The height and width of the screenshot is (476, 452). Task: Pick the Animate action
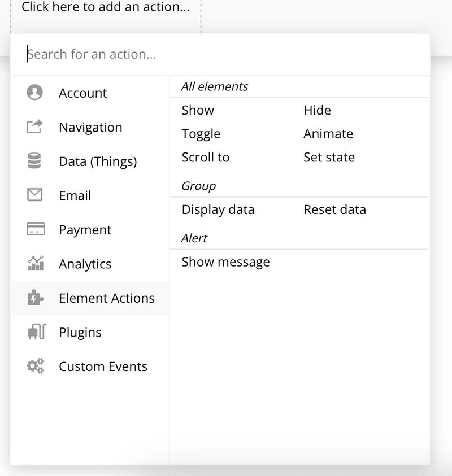point(328,134)
